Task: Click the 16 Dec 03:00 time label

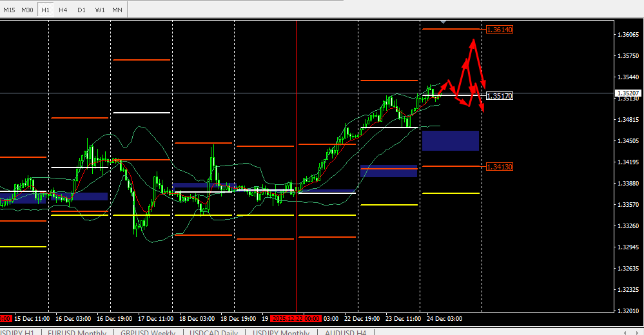Action: (x=73, y=319)
